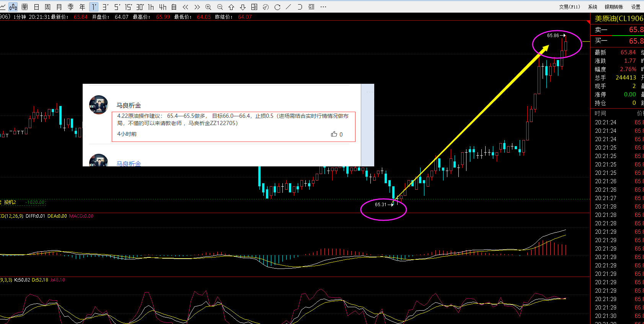Open the 系统 system menu
This screenshot has height=324, width=644.
coord(593,7)
